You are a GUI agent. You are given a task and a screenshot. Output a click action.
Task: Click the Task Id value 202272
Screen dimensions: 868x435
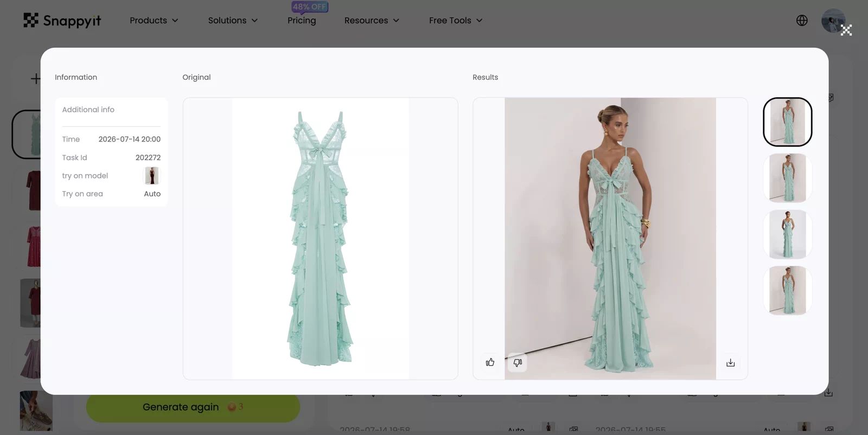click(148, 157)
